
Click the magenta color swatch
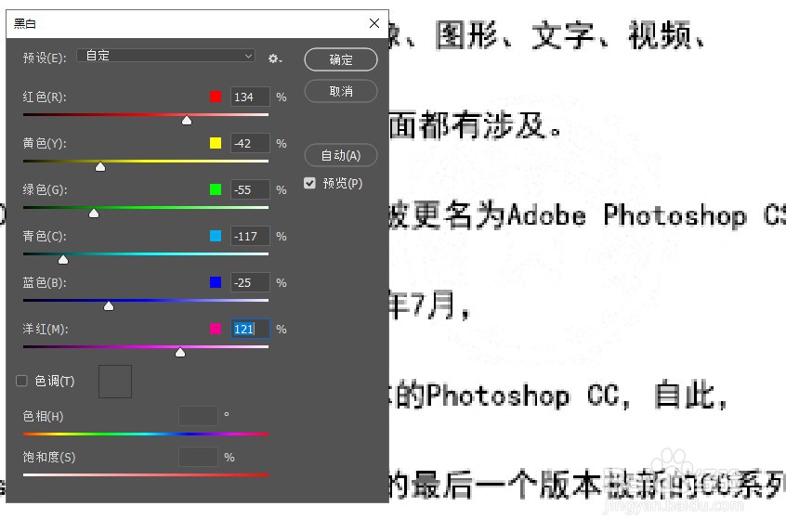click(216, 329)
